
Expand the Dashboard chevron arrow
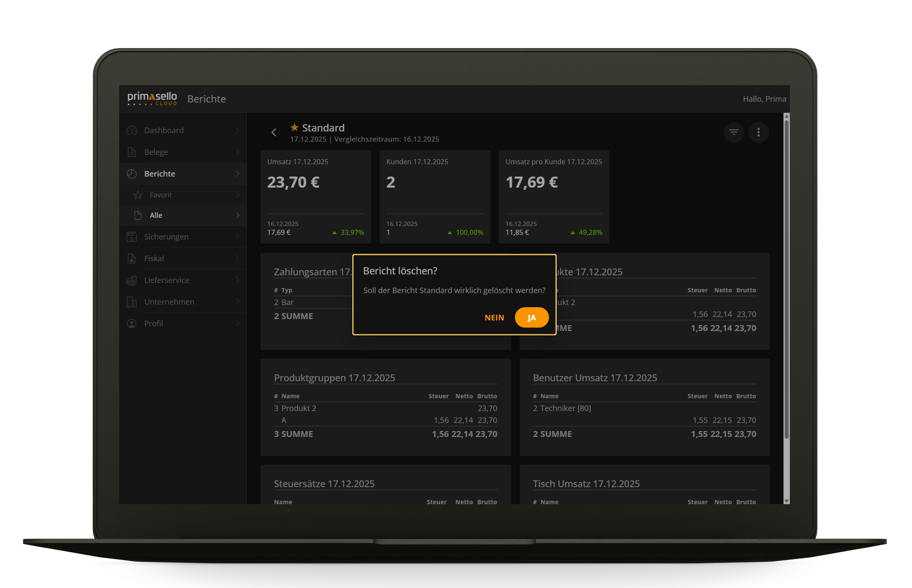point(237,131)
